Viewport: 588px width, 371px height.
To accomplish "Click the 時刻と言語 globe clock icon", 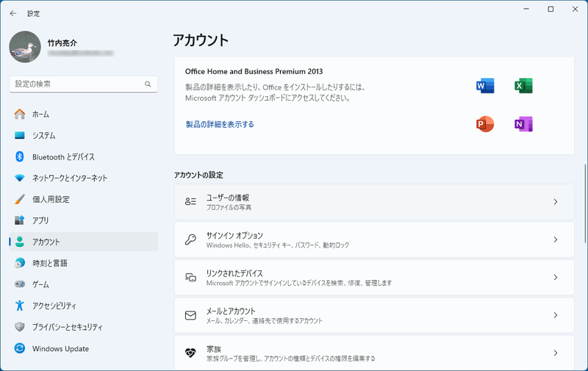I will click(x=20, y=263).
